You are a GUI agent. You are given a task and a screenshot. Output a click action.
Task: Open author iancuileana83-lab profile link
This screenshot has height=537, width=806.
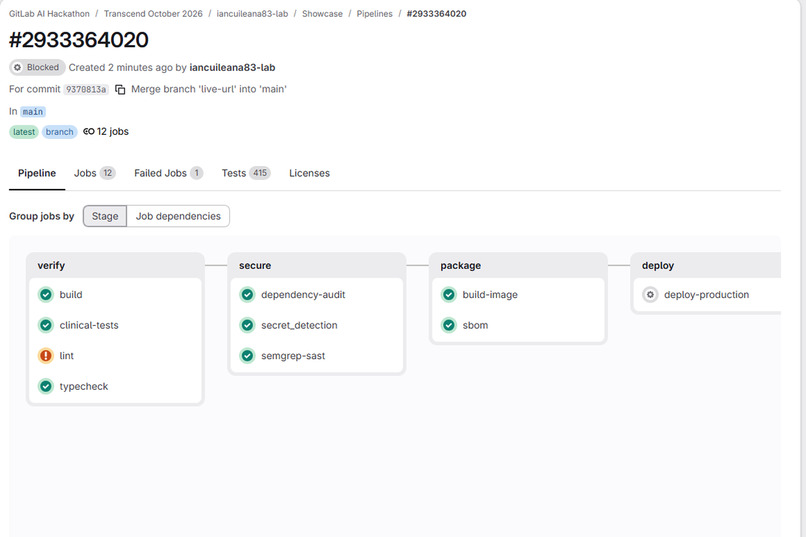(232, 67)
